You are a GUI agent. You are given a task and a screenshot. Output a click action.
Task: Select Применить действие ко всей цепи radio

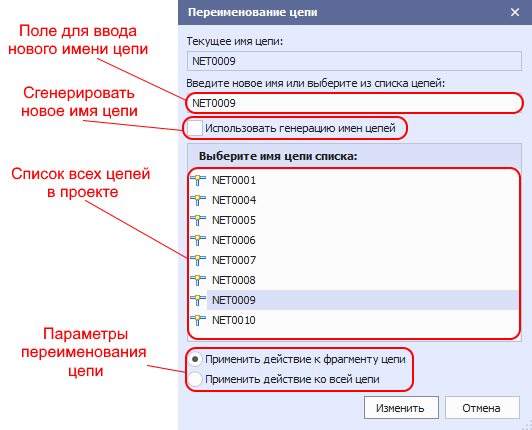195,379
